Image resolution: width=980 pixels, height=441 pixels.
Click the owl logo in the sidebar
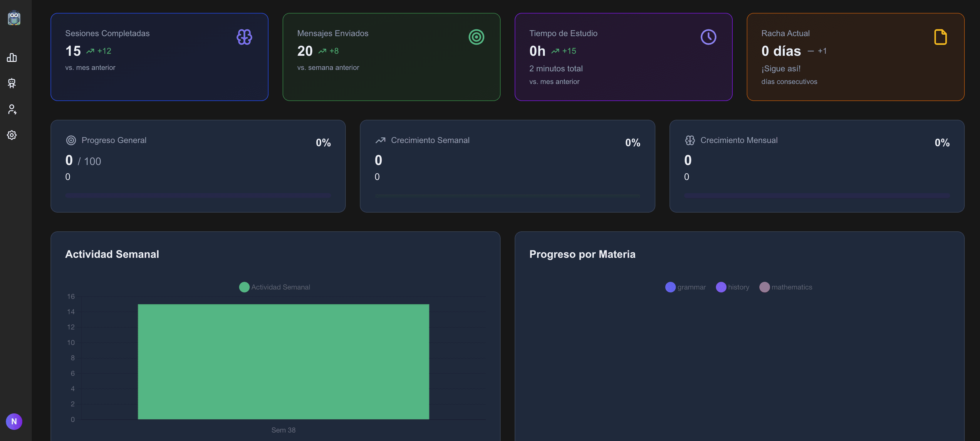coord(14,18)
